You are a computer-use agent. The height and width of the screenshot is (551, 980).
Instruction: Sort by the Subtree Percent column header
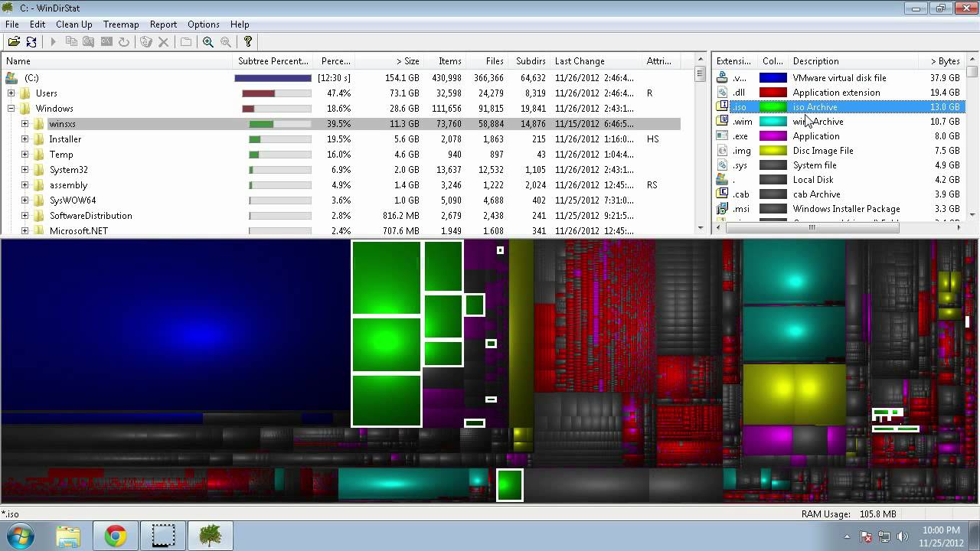(x=273, y=61)
